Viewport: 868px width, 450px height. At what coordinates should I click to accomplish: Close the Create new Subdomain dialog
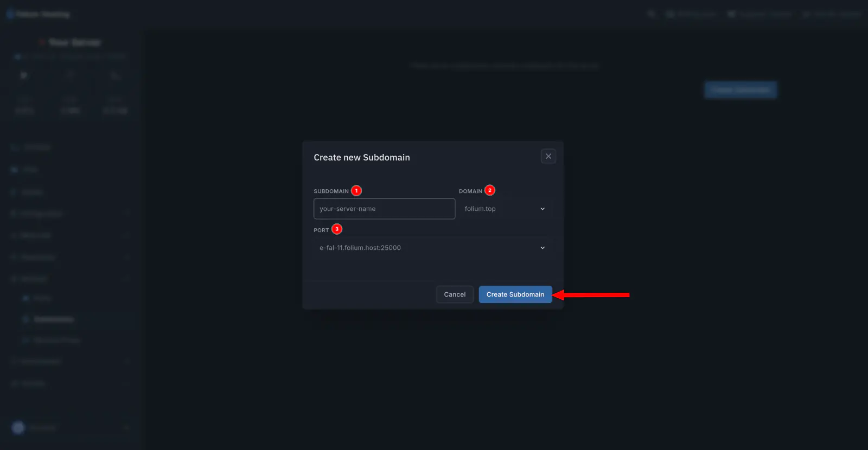pyautogui.click(x=548, y=156)
